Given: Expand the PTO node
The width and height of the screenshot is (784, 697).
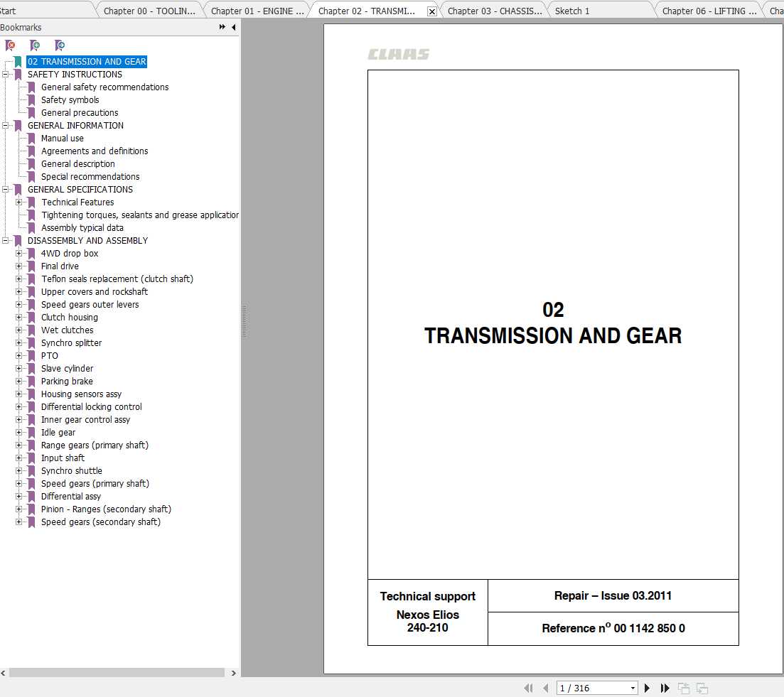Looking at the screenshot, I should click(18, 356).
